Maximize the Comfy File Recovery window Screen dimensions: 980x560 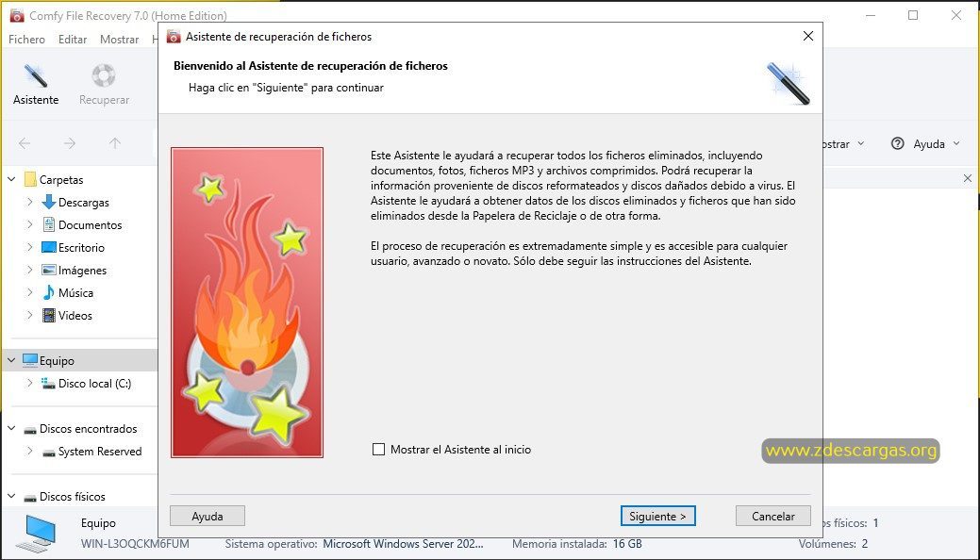coord(913,15)
